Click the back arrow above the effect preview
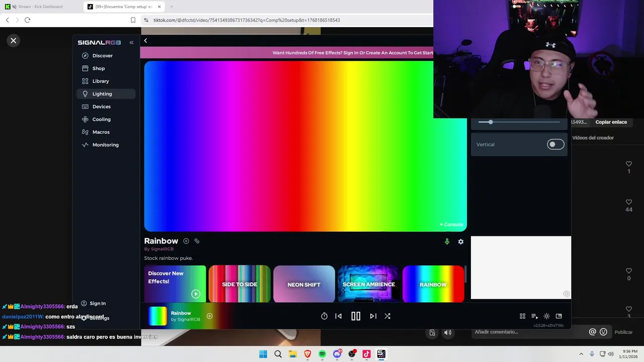The height and width of the screenshot is (362, 644). [145, 41]
